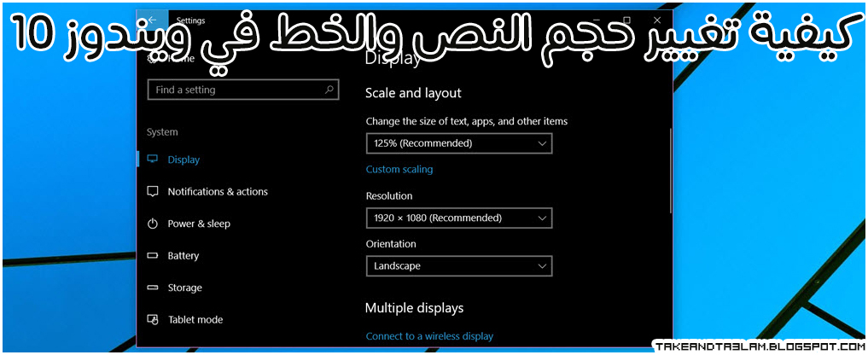The image size is (868, 355).
Task: Click the Power & sleep icon
Action: click(152, 224)
